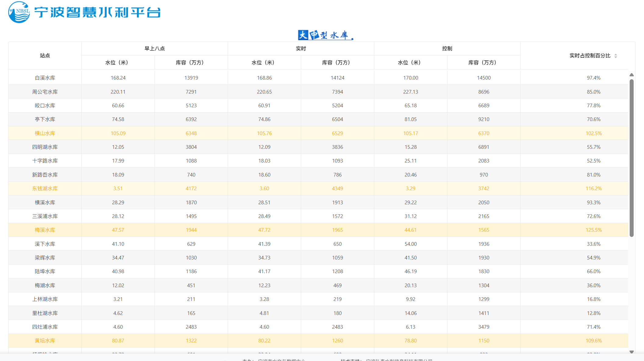
Task: Click 皎口水库 morning capacity 5123
Action: coord(191,105)
